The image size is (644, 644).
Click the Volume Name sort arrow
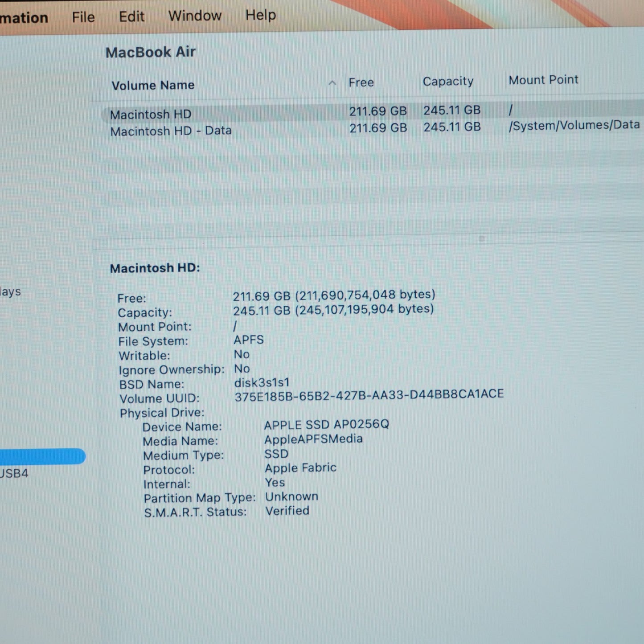click(x=332, y=83)
